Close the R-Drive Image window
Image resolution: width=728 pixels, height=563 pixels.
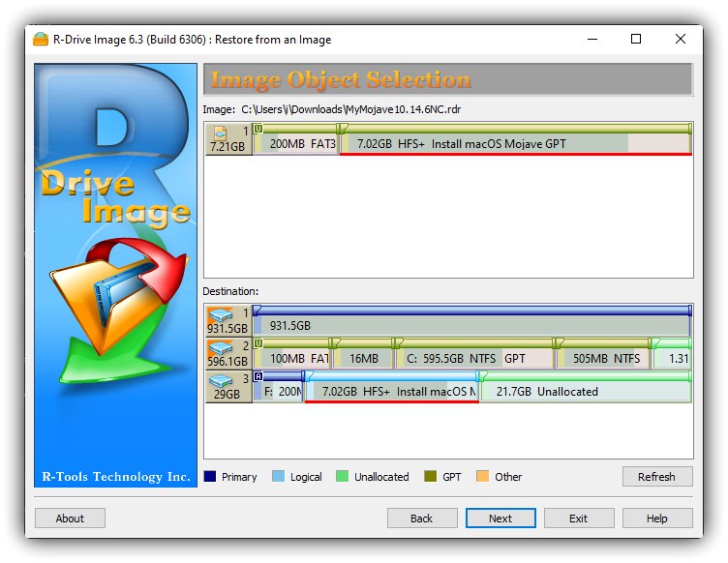point(681,40)
